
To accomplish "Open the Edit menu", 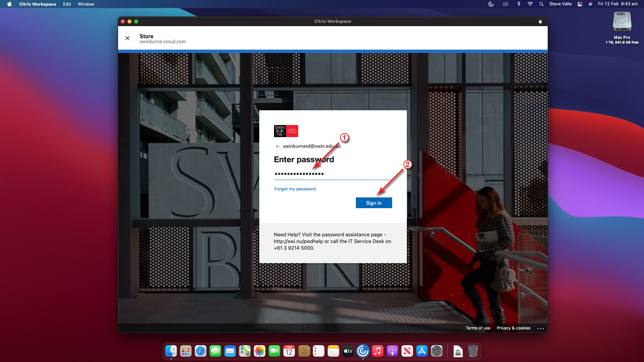I will pyautogui.click(x=67, y=4).
